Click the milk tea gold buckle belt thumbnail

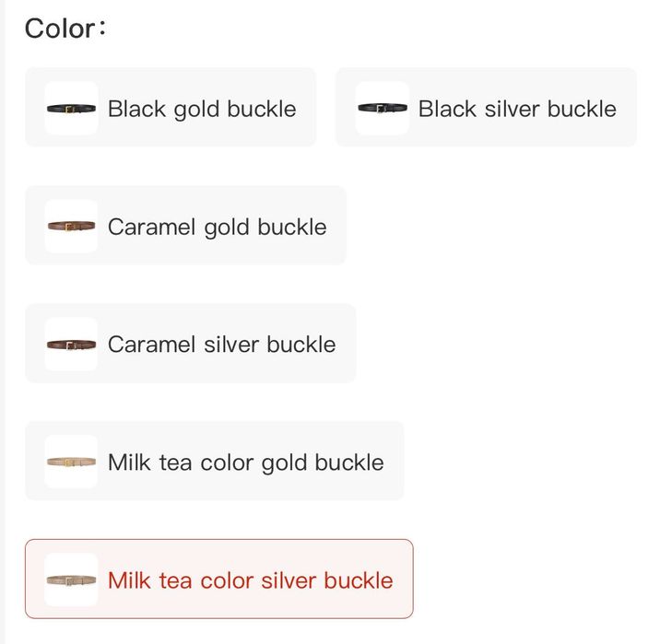[71, 463]
